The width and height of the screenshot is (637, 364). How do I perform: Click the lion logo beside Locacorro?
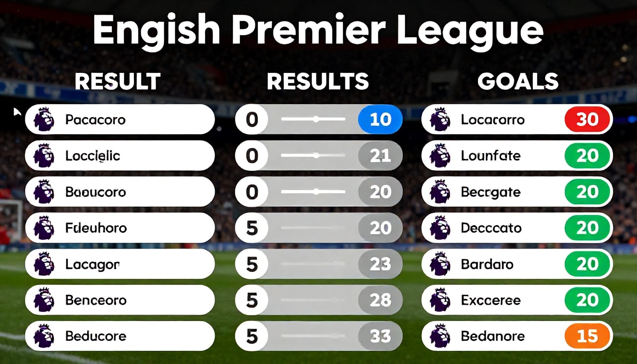[440, 119]
